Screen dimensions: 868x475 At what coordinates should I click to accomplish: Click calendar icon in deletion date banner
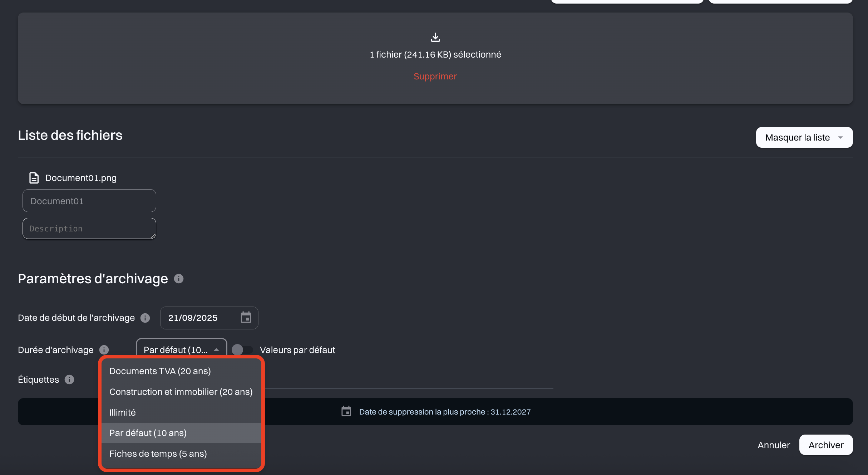coord(346,412)
